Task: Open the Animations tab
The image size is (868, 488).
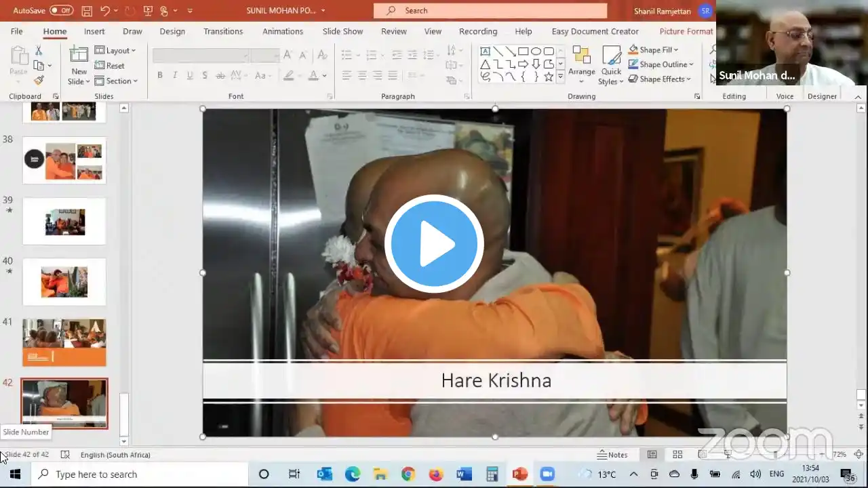Action: (x=283, y=31)
